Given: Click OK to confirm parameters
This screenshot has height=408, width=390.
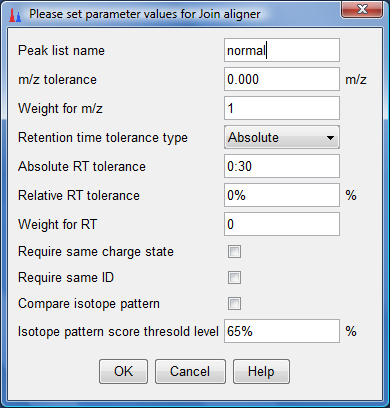Looking at the screenshot, I should coord(123,371).
